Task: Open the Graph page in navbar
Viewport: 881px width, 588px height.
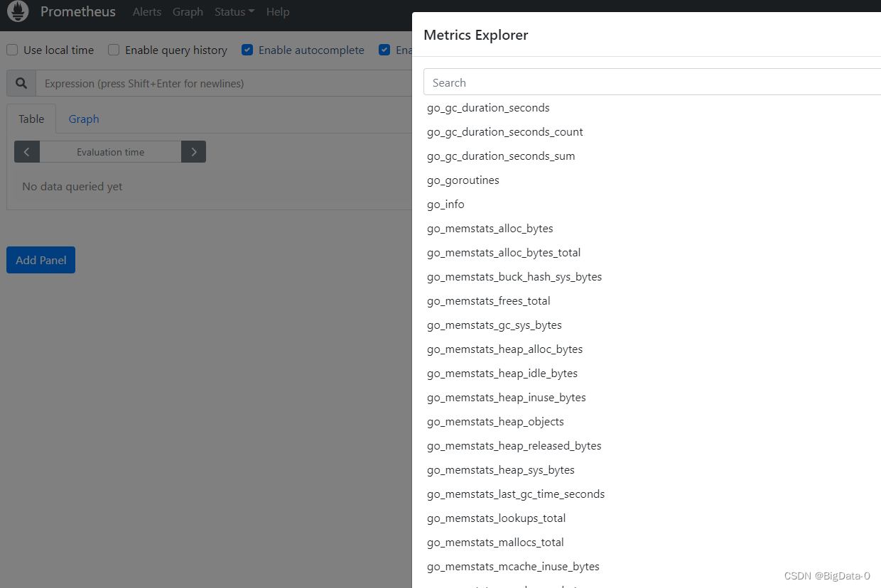Action: click(188, 12)
